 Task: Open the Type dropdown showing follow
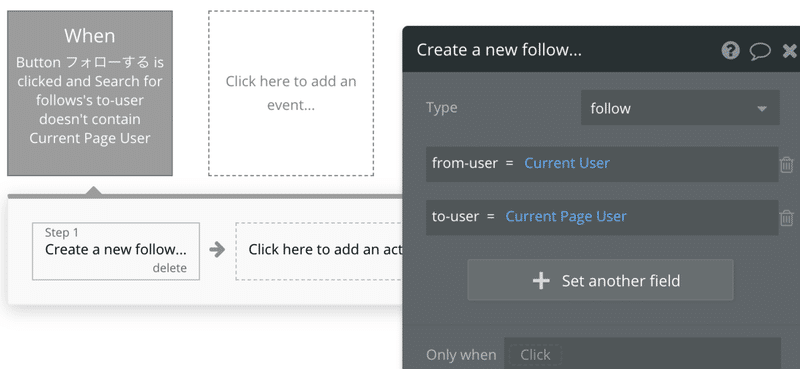[680, 108]
